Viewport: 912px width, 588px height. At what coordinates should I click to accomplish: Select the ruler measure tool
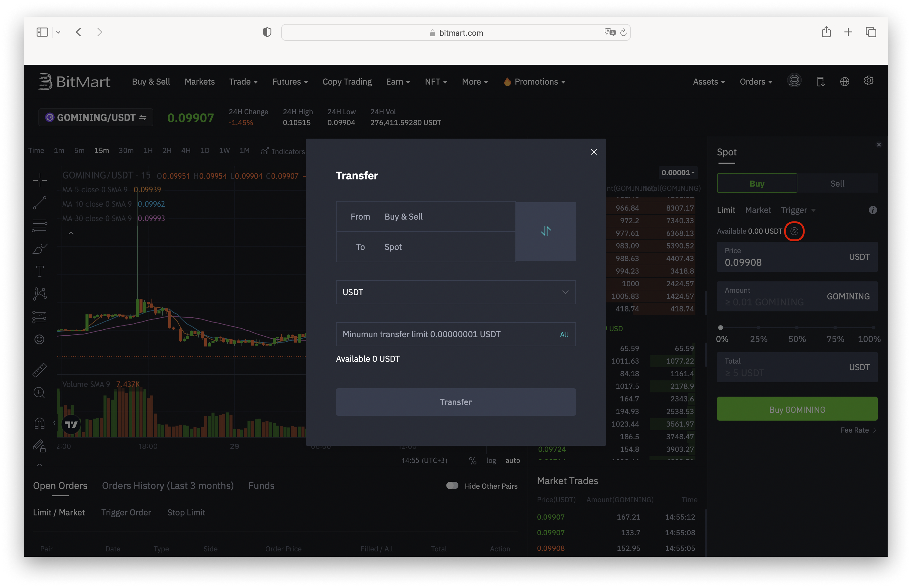[40, 370]
